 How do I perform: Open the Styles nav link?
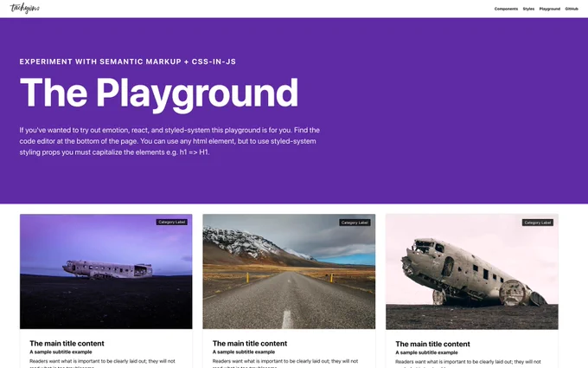pos(528,9)
